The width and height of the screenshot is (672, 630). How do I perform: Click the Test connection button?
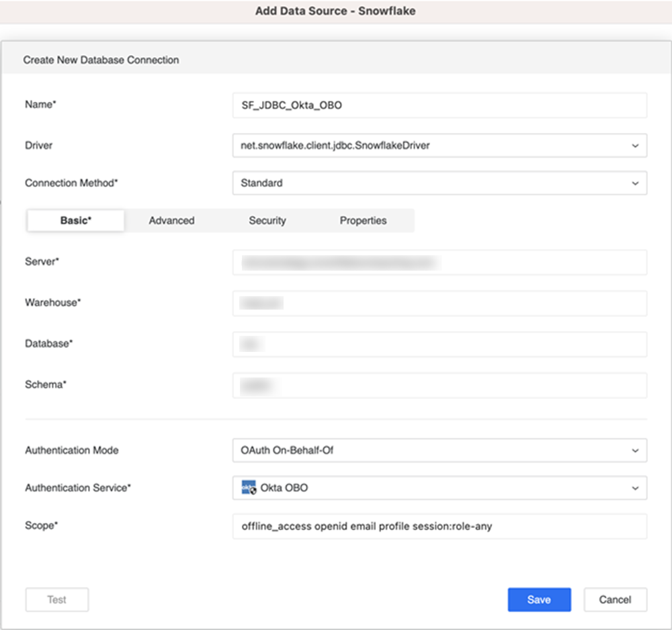(x=56, y=600)
